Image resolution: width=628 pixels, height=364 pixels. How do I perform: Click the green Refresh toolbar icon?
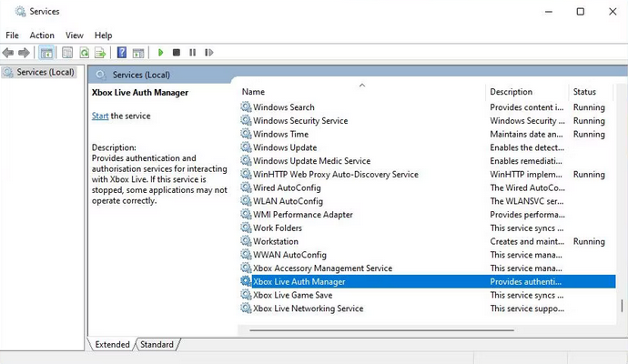(84, 53)
